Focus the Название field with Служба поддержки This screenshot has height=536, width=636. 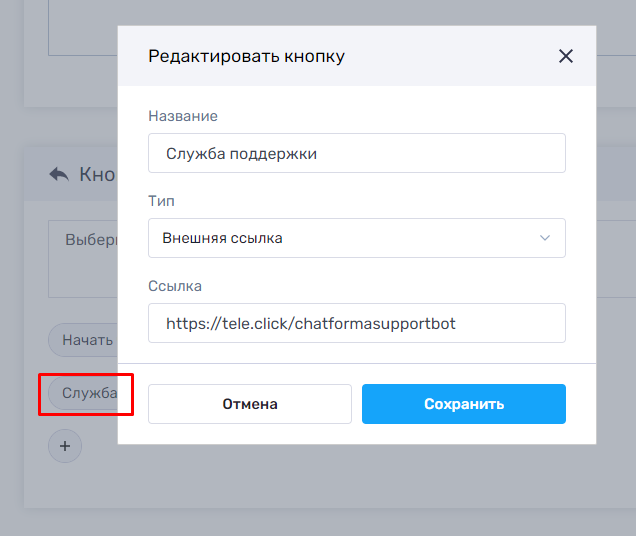356,154
